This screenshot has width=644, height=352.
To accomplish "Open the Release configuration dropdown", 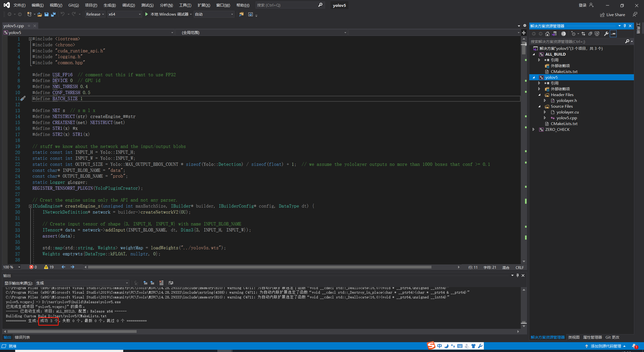I will pyautogui.click(x=95, y=14).
